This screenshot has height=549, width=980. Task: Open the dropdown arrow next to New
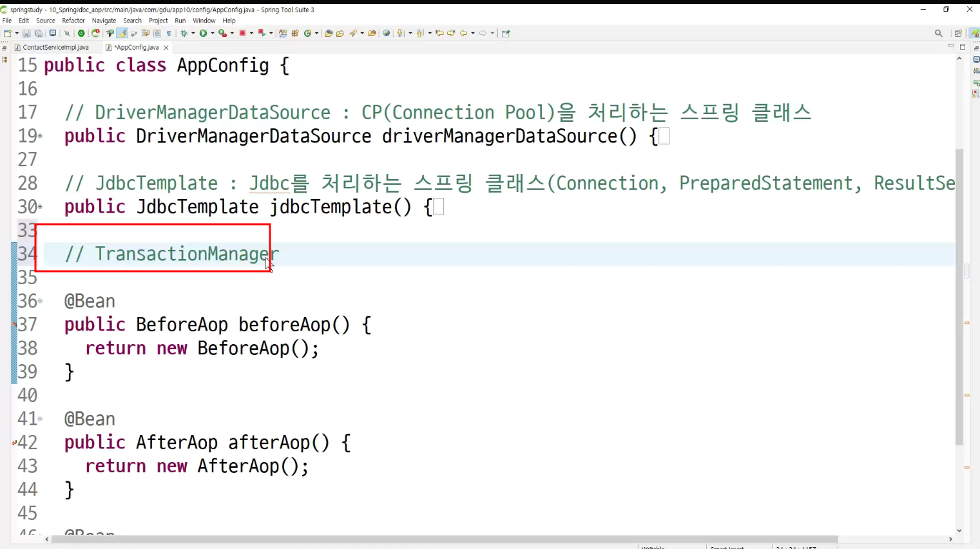click(17, 33)
